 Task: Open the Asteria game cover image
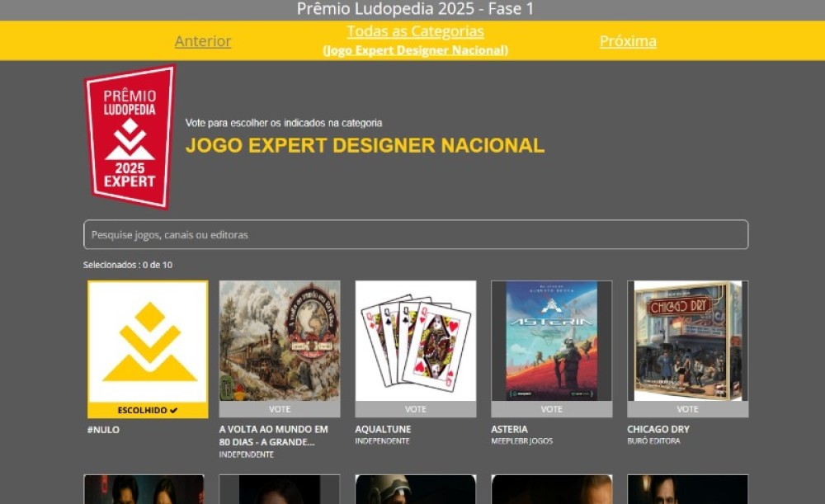point(551,341)
